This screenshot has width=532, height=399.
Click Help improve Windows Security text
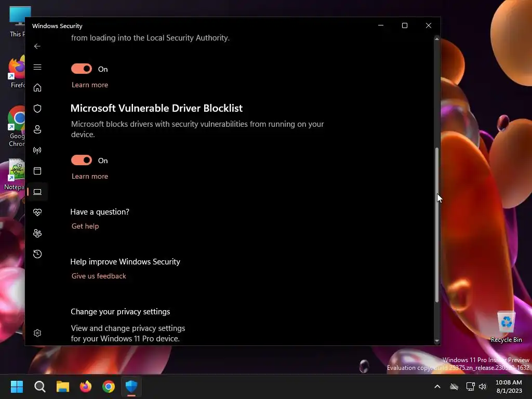pyautogui.click(x=125, y=262)
